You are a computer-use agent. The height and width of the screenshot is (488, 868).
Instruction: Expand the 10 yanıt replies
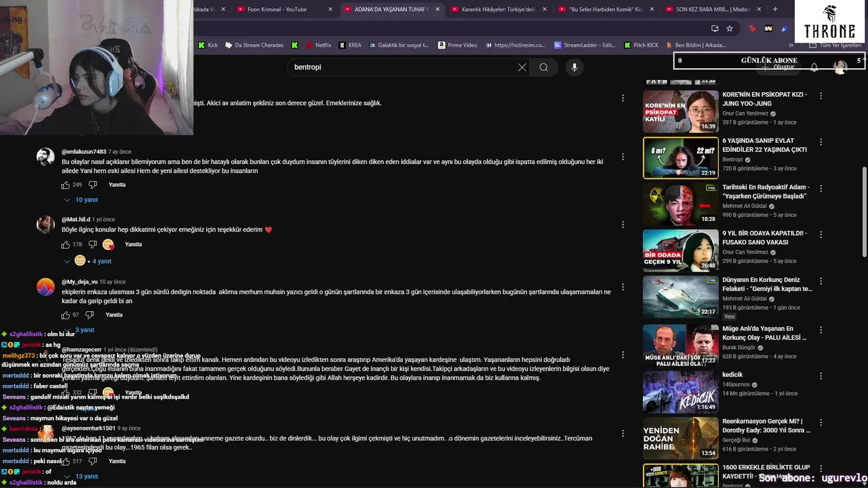tap(81, 200)
